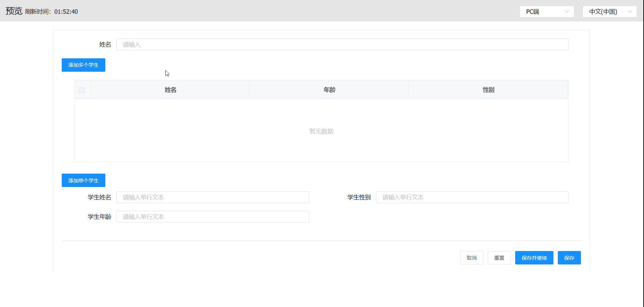
Task: Focus the 学生姓名 text field
Action: [212, 197]
